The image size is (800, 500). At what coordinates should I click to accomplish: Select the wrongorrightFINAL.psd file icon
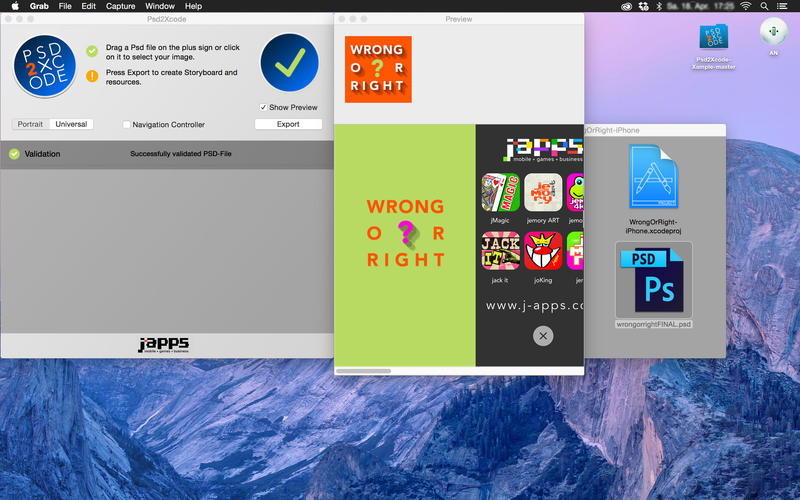click(x=654, y=282)
